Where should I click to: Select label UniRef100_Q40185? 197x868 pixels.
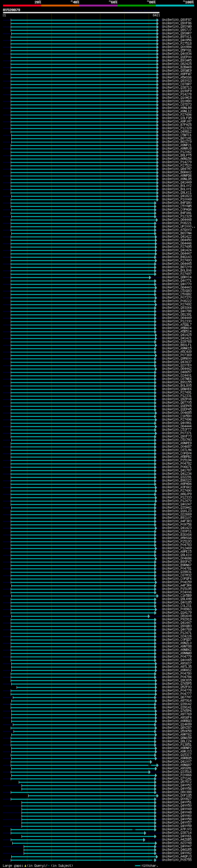click(177, 602)
